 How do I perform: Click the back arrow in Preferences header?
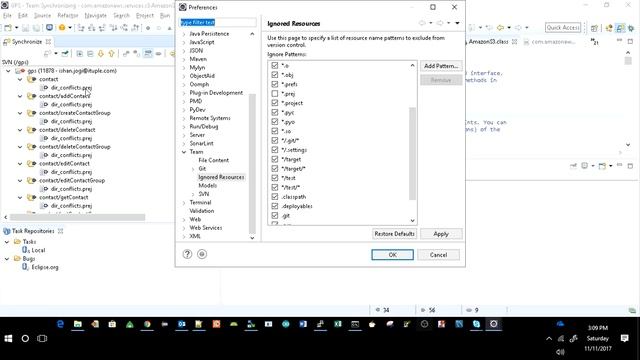click(x=422, y=23)
